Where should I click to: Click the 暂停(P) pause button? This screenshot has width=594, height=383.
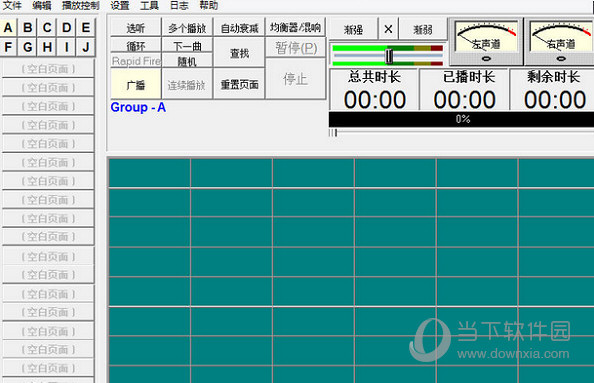click(295, 48)
